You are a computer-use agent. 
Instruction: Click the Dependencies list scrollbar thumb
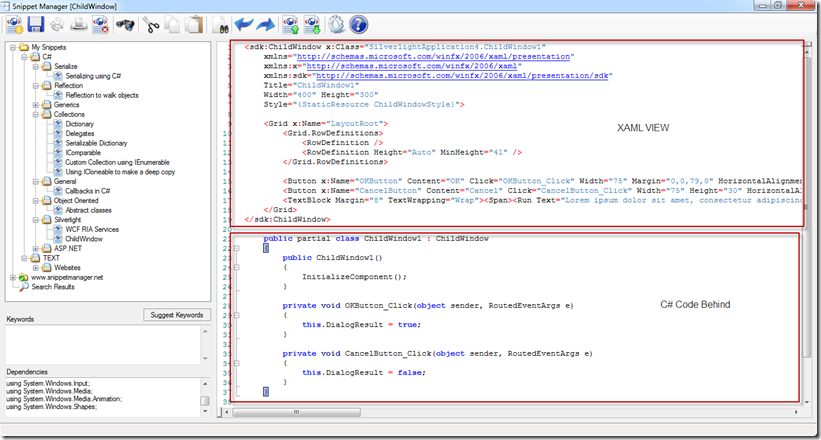click(205, 401)
